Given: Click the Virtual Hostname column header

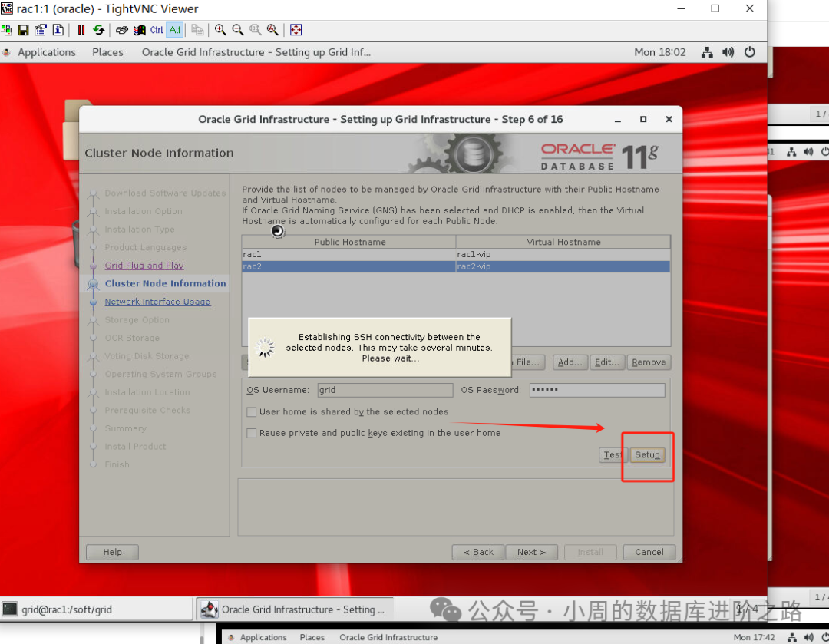Looking at the screenshot, I should (x=563, y=242).
